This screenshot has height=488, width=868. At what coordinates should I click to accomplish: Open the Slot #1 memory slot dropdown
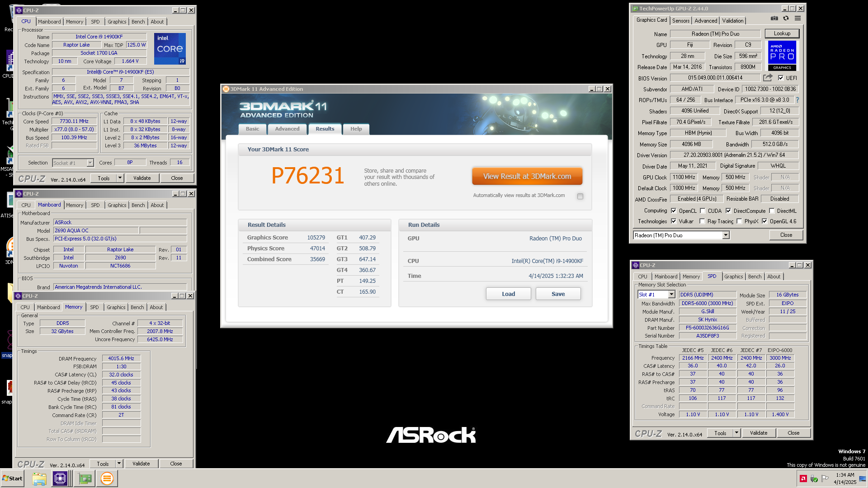click(x=671, y=295)
